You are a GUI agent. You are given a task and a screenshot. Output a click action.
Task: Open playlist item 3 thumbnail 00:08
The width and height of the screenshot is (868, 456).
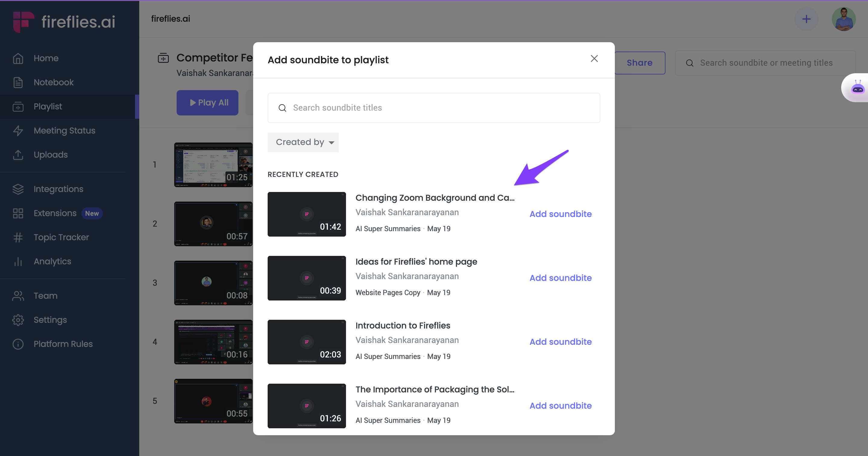pyautogui.click(x=213, y=283)
